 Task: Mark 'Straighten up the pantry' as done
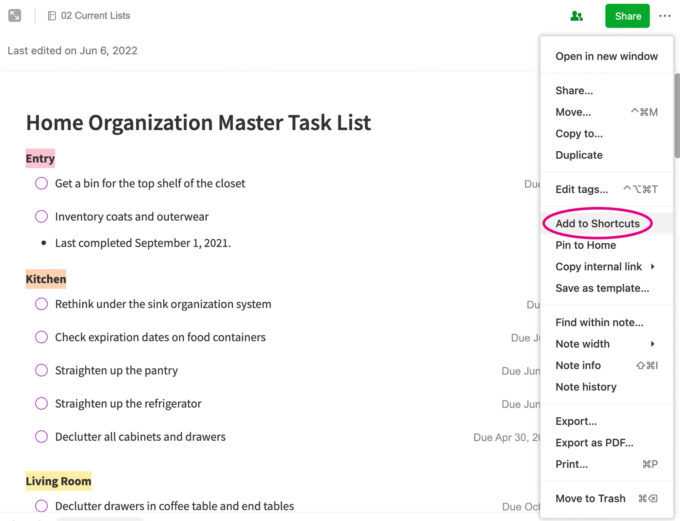click(x=41, y=371)
